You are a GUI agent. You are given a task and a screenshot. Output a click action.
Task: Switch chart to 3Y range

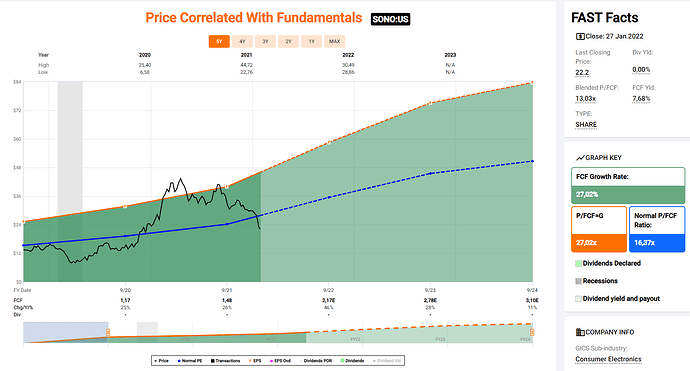point(265,41)
